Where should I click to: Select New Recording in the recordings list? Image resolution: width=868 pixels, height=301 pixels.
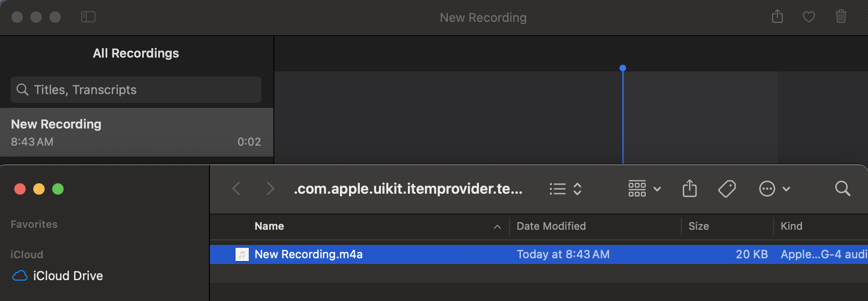(136, 132)
